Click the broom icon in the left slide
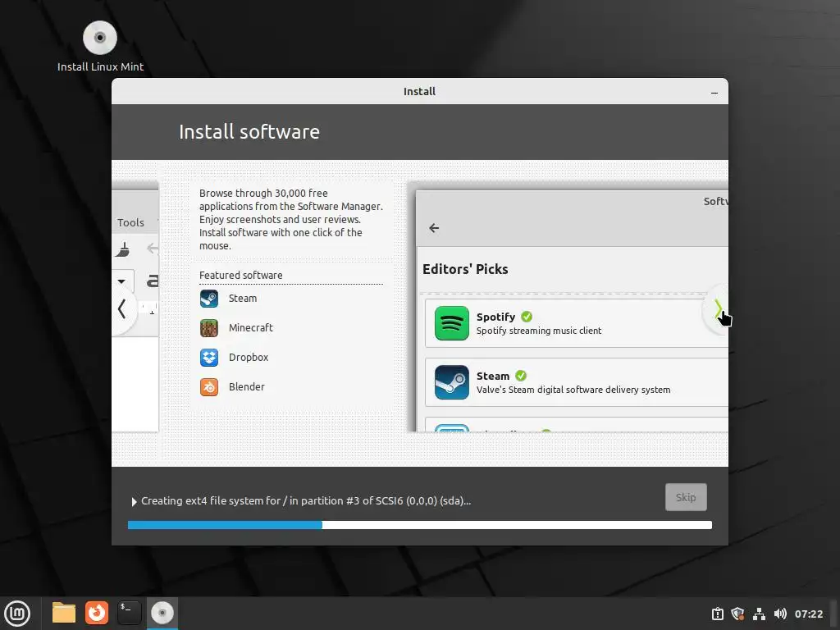The height and width of the screenshot is (630, 840). click(124, 249)
